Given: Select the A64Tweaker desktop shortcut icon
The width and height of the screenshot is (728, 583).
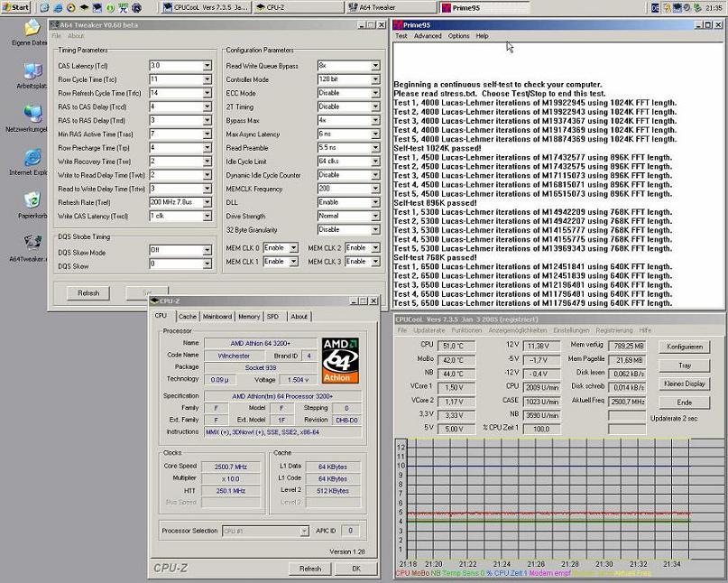Looking at the screenshot, I should click(x=32, y=244).
